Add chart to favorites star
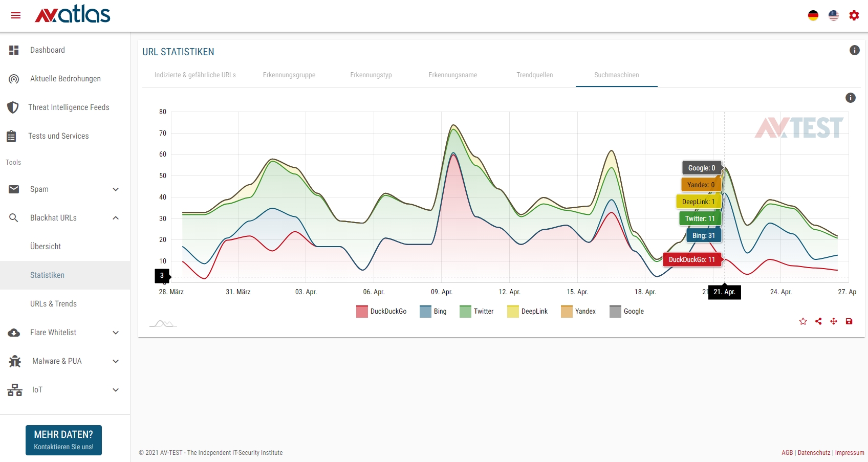 point(803,321)
